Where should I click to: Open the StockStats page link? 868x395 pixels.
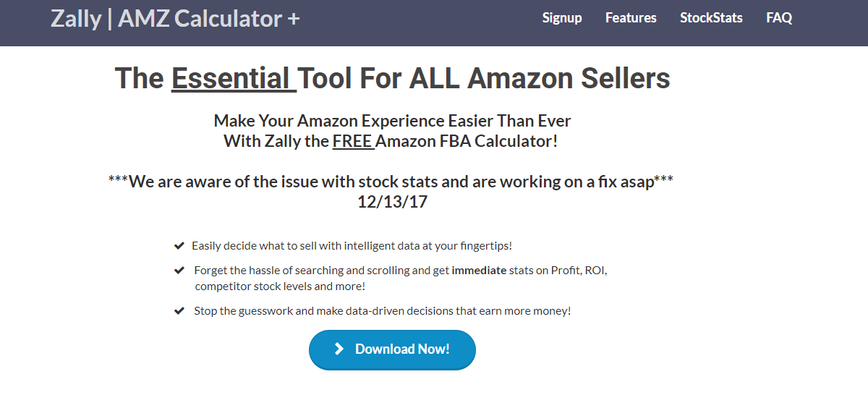711,18
